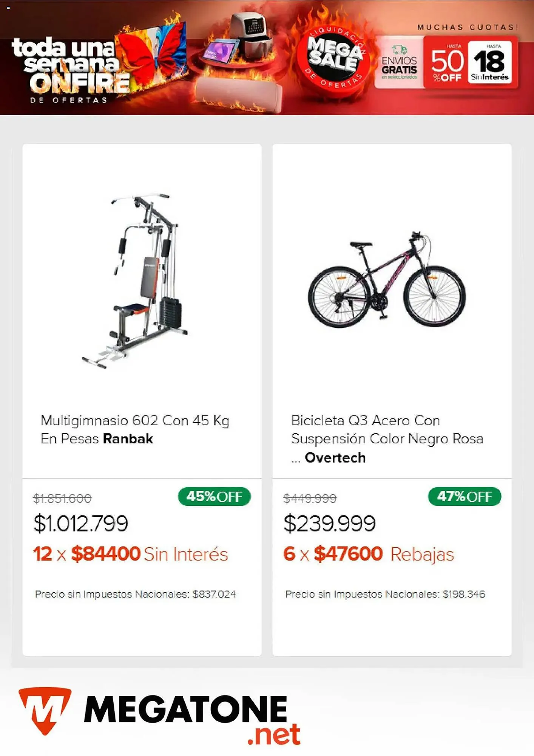
Task: Click the Envíos Gratis truck icon
Action: (399, 50)
